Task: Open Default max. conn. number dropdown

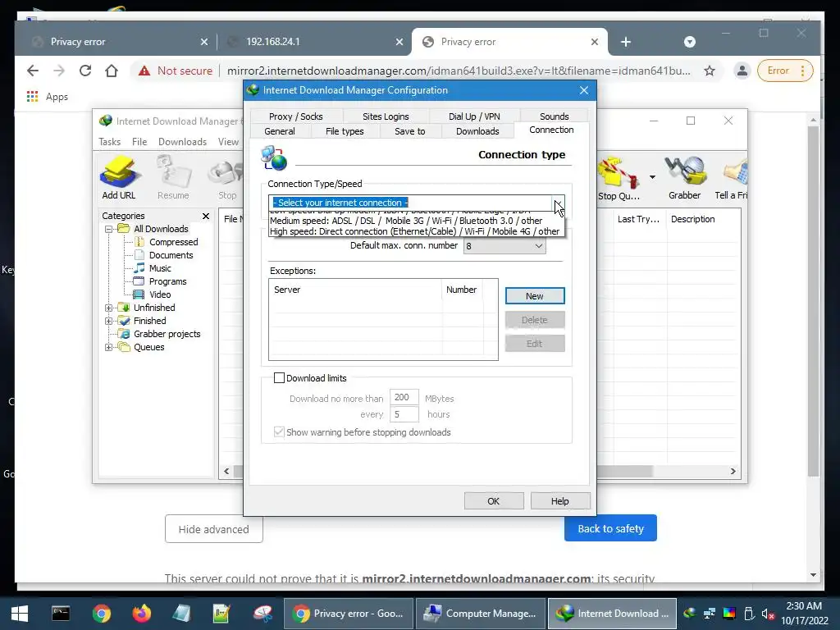Action: 504,246
